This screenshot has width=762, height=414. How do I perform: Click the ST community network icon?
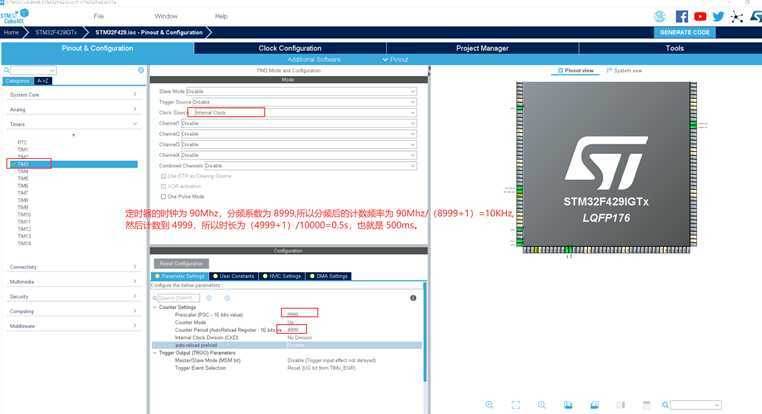(x=737, y=17)
